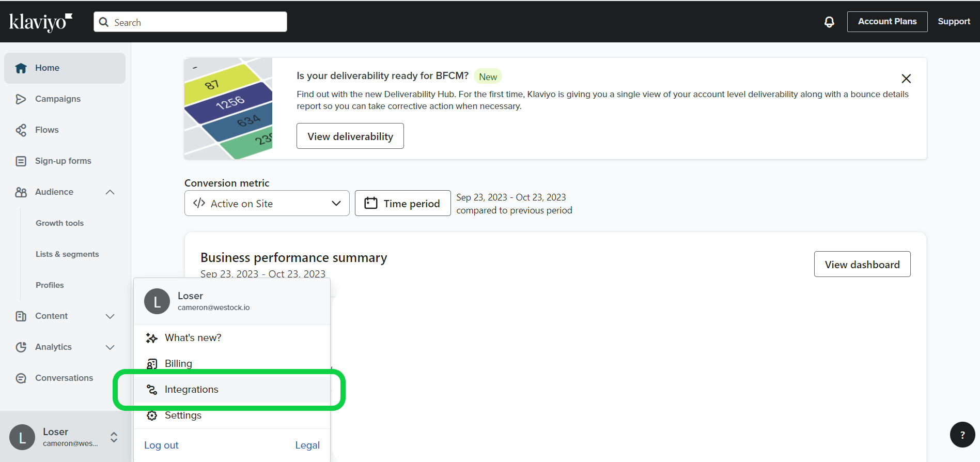Open the Legal link
Viewport: 980px width, 462px height.
click(307, 445)
